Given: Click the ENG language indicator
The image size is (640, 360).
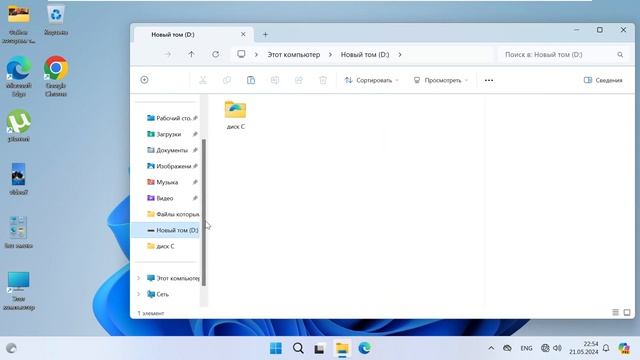Looking at the screenshot, I should tap(526, 348).
